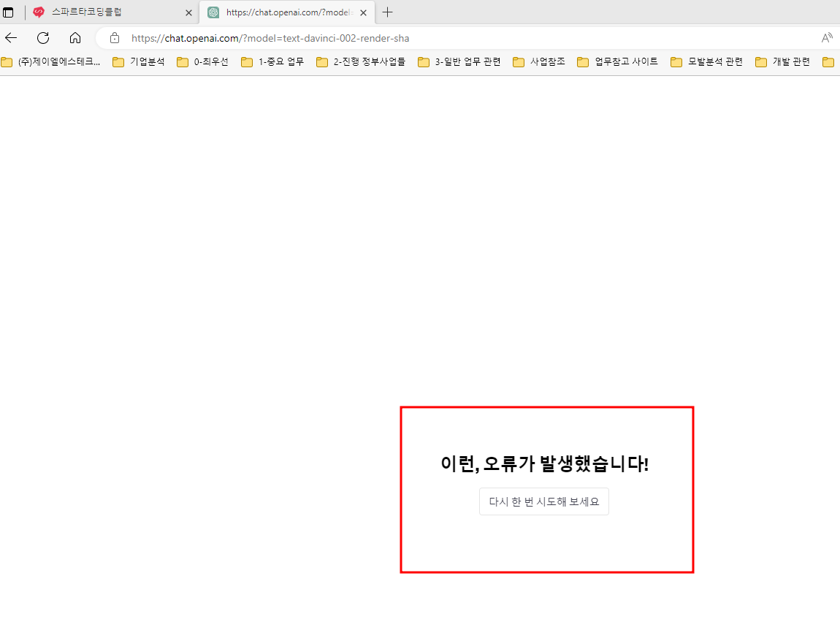Switch to the 스파르타코딩클럽 tab
This screenshot has height=644, width=840.
(x=112, y=12)
